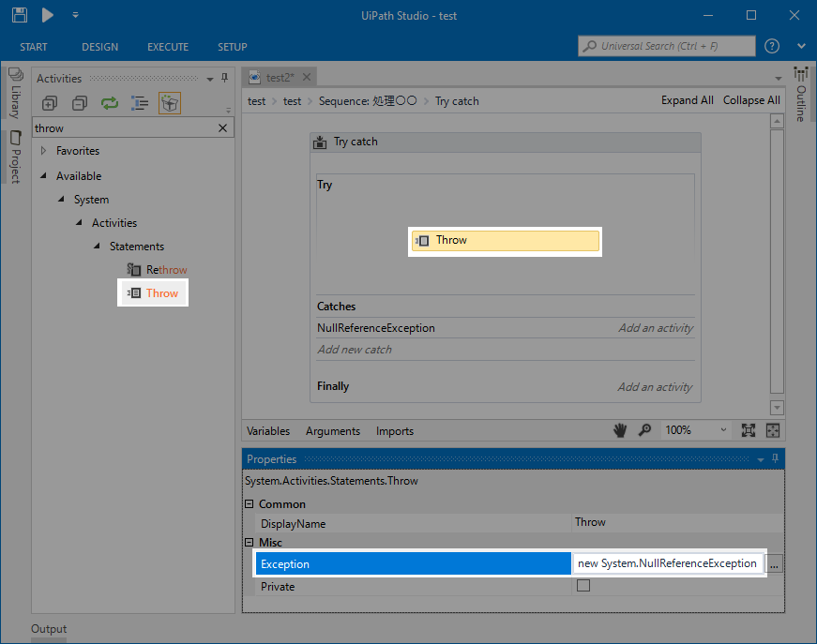
Task: Switch to the DESIGN ribbon tab
Action: coord(100,47)
